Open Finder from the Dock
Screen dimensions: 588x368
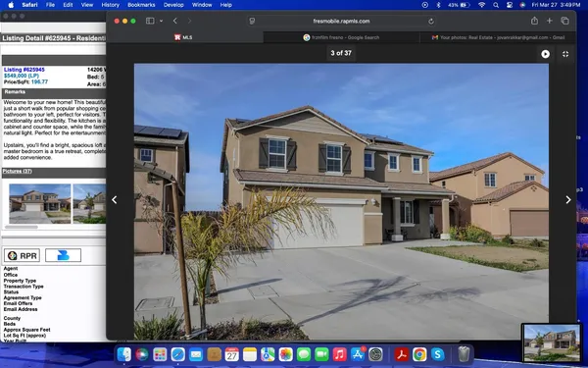pyautogui.click(x=123, y=354)
